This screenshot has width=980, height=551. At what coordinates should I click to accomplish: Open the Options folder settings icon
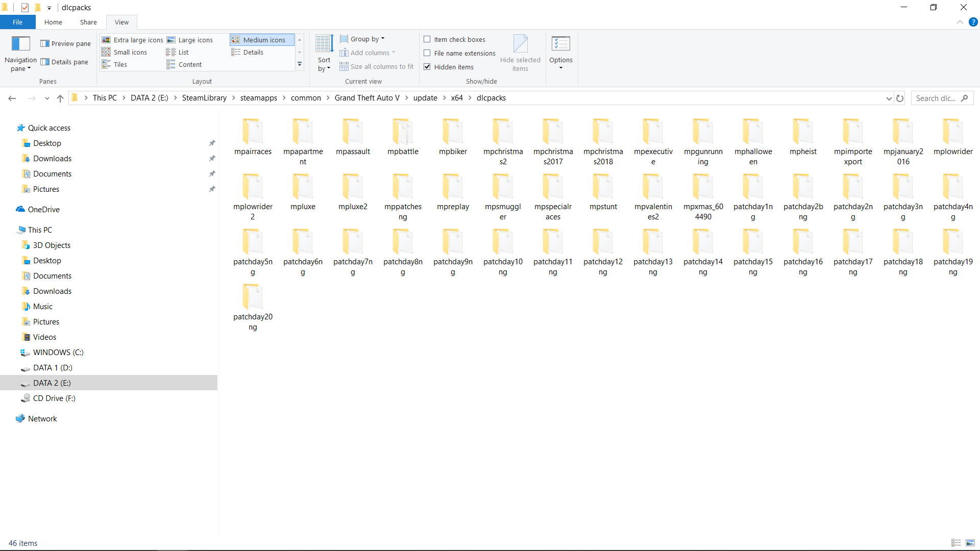[560, 44]
